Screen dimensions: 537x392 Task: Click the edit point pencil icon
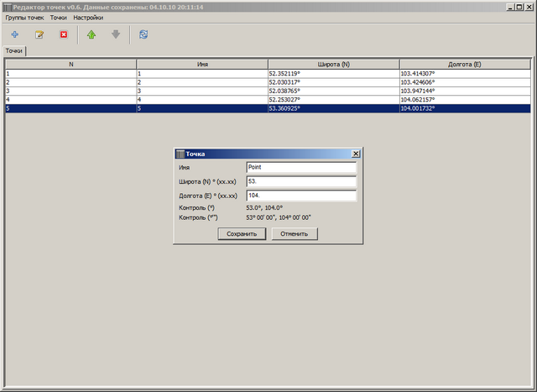pyautogui.click(x=39, y=34)
